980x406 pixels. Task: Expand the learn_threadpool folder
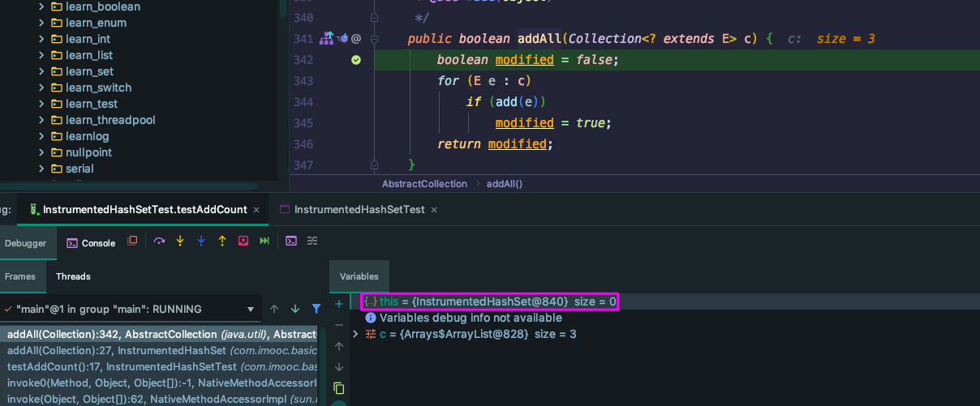(41, 120)
